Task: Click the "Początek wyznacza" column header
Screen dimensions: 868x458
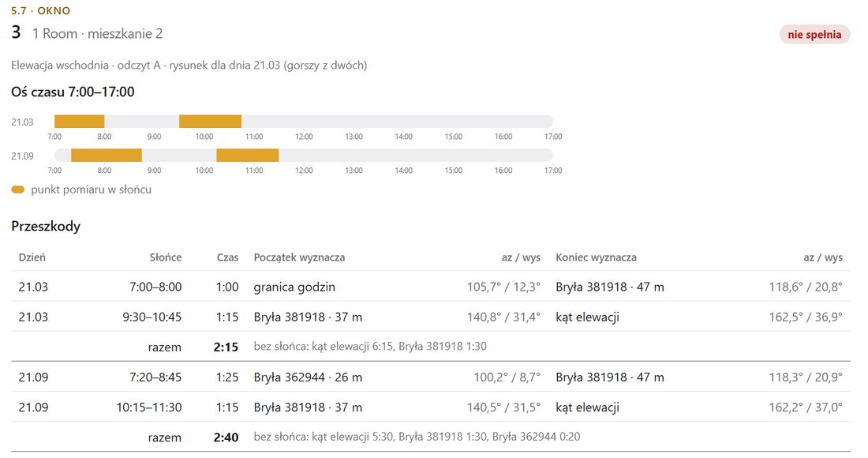Action: coord(300,257)
